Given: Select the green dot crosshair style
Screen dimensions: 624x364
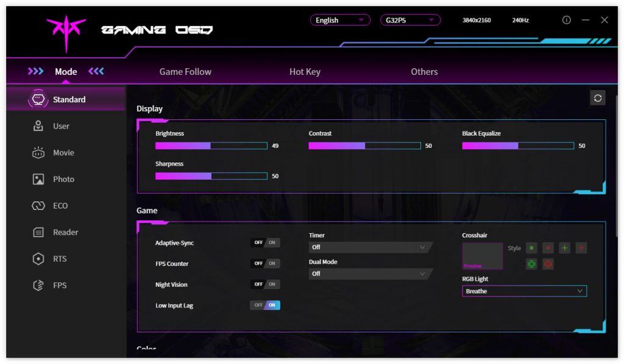Looking at the screenshot, I should (531, 248).
